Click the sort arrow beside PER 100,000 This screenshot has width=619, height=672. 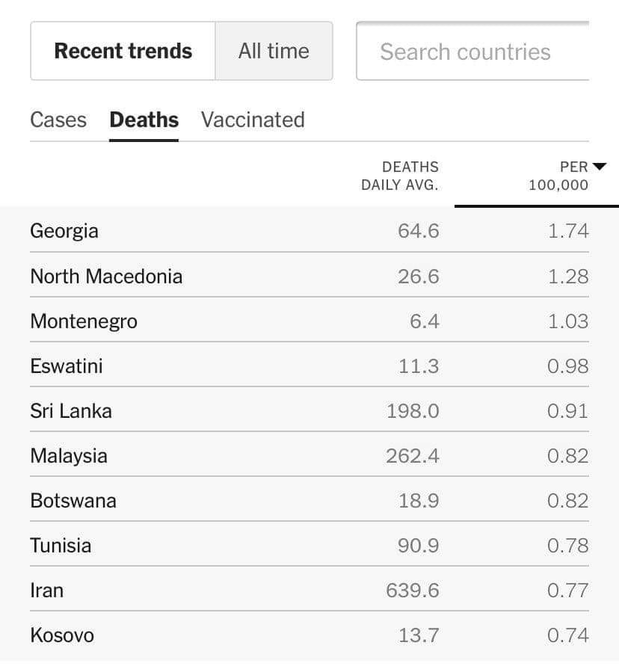click(598, 166)
